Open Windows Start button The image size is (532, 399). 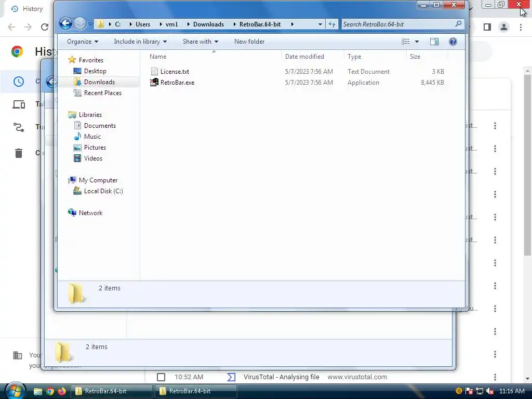point(15,391)
